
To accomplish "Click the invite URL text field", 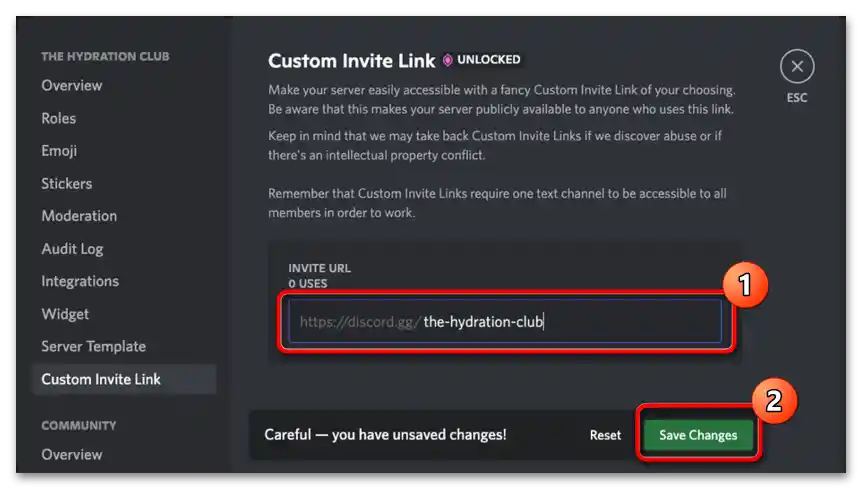I will tap(505, 321).
